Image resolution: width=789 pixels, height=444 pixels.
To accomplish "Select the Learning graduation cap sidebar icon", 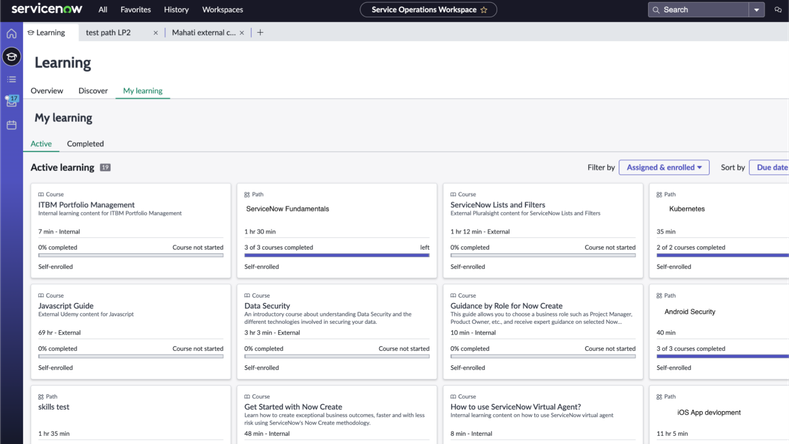I will click(x=12, y=56).
